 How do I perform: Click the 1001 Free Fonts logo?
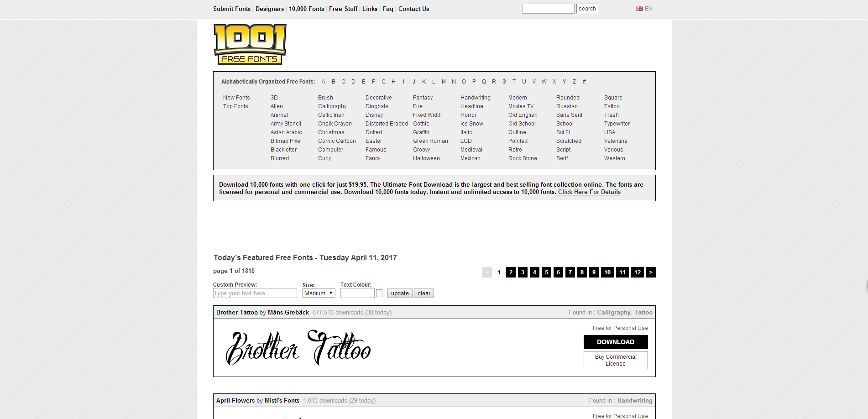(250, 44)
